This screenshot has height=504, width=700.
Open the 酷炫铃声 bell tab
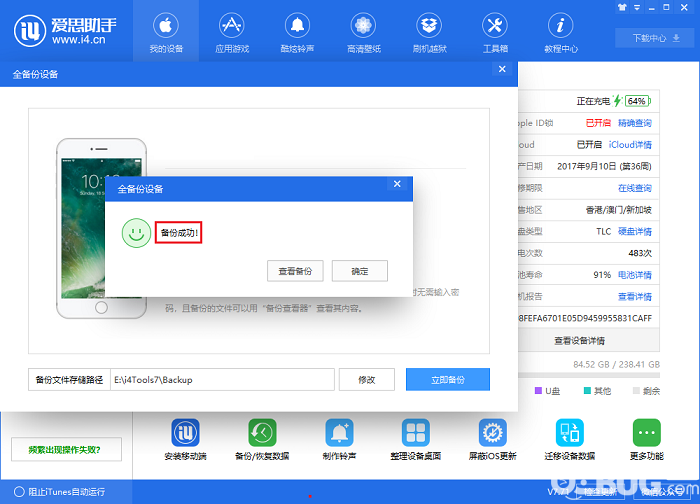point(297,32)
